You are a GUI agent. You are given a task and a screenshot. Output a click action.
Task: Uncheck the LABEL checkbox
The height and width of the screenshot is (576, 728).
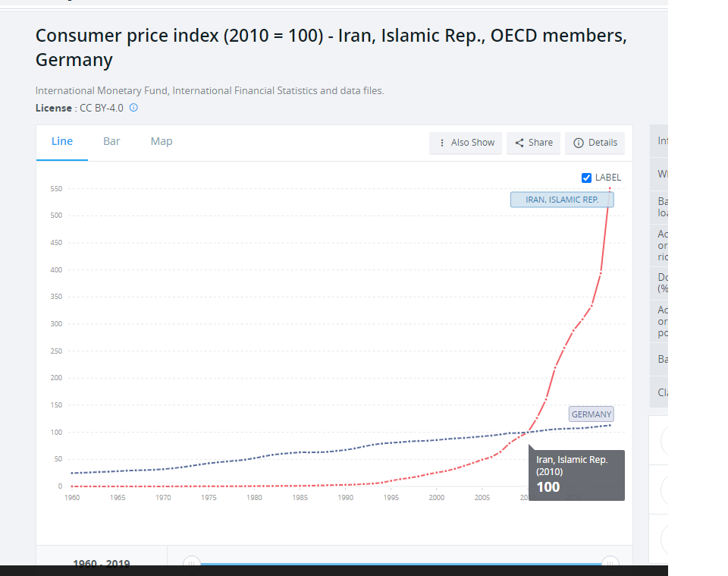tap(586, 178)
